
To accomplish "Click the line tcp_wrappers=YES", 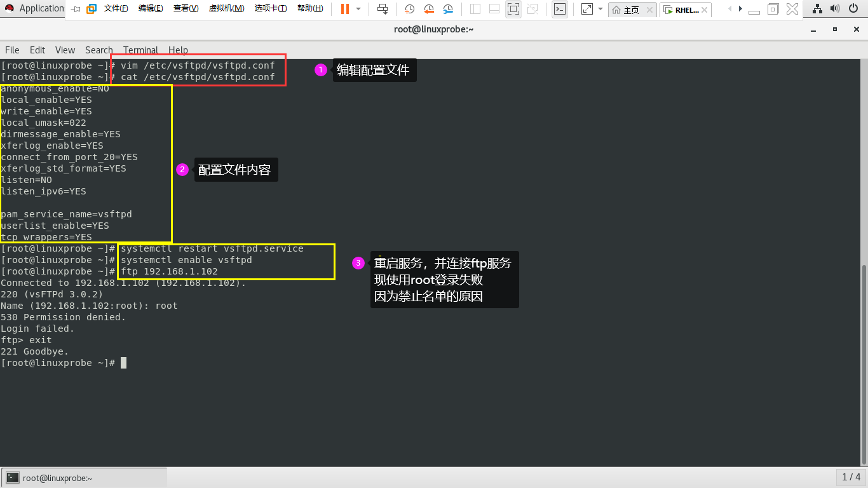I will 46,237.
